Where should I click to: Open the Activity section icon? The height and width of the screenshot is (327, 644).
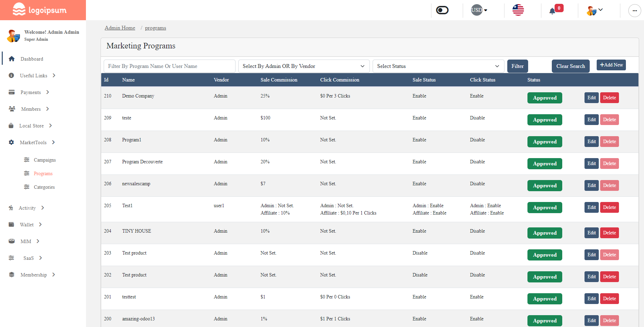tap(11, 208)
